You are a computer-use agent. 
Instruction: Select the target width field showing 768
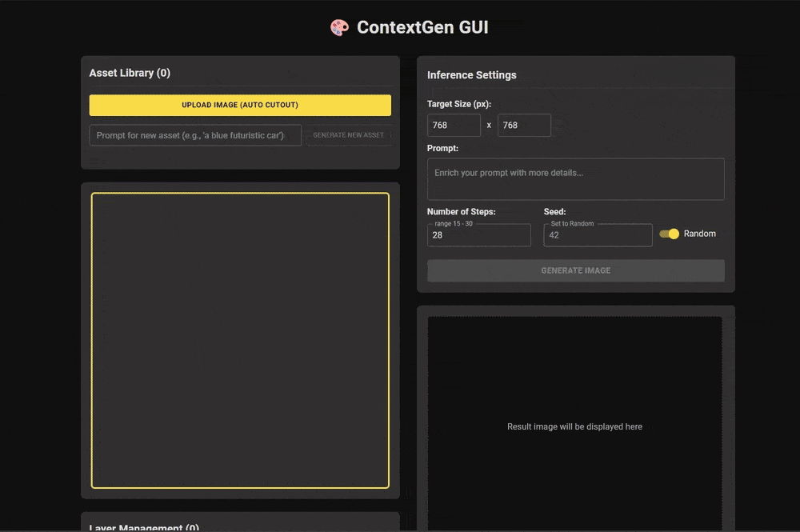click(454, 125)
